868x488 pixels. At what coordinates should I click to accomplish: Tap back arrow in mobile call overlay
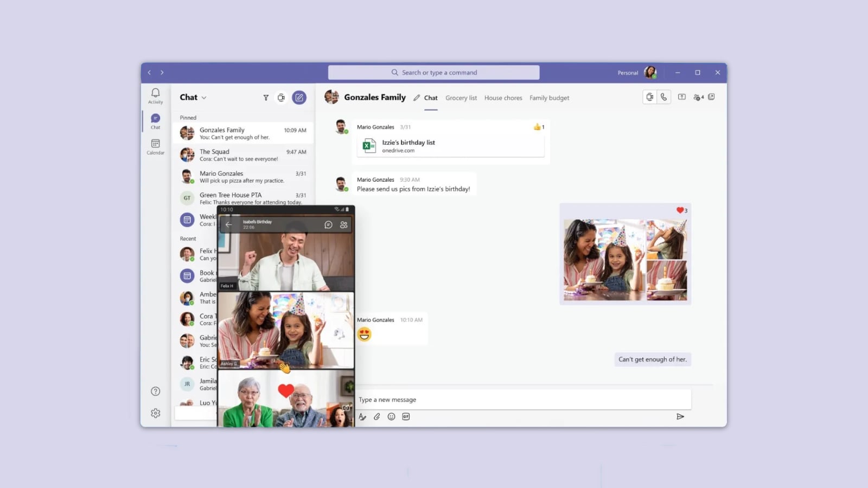click(229, 224)
